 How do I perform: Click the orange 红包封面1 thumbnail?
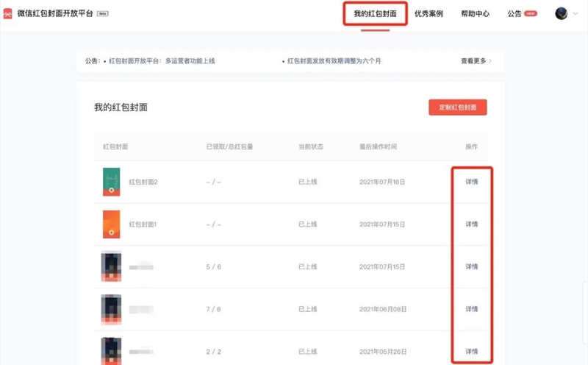(x=112, y=224)
